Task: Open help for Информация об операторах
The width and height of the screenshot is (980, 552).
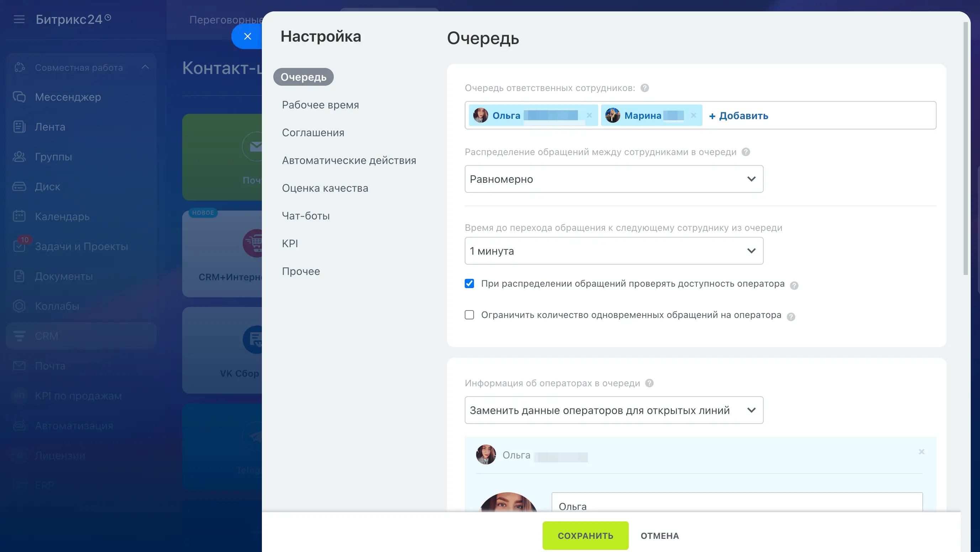Action: pos(649,383)
